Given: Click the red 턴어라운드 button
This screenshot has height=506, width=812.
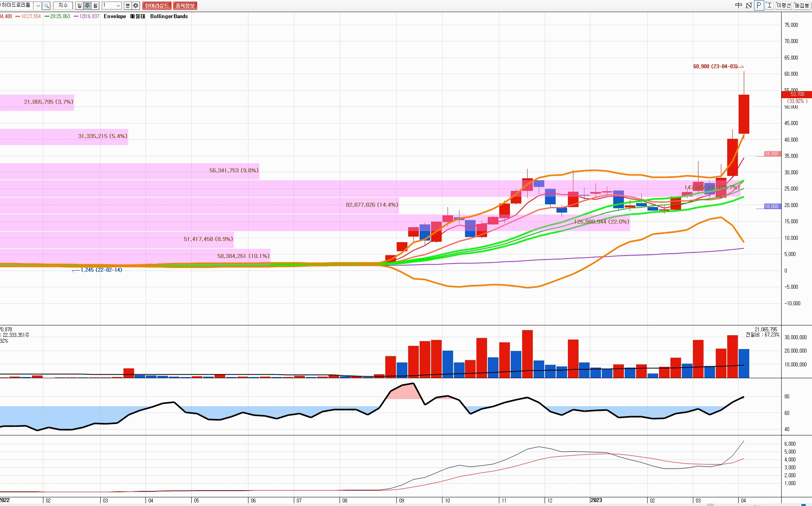Looking at the screenshot, I should click(x=157, y=6).
